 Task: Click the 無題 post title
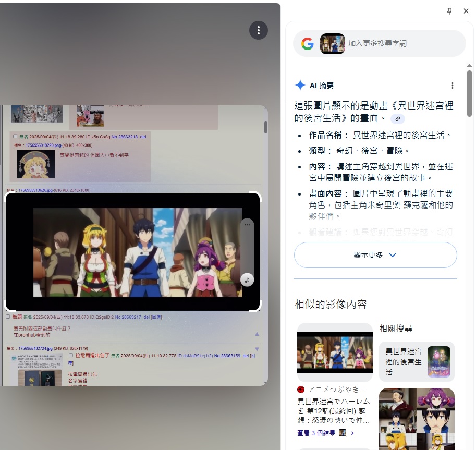click(17, 317)
